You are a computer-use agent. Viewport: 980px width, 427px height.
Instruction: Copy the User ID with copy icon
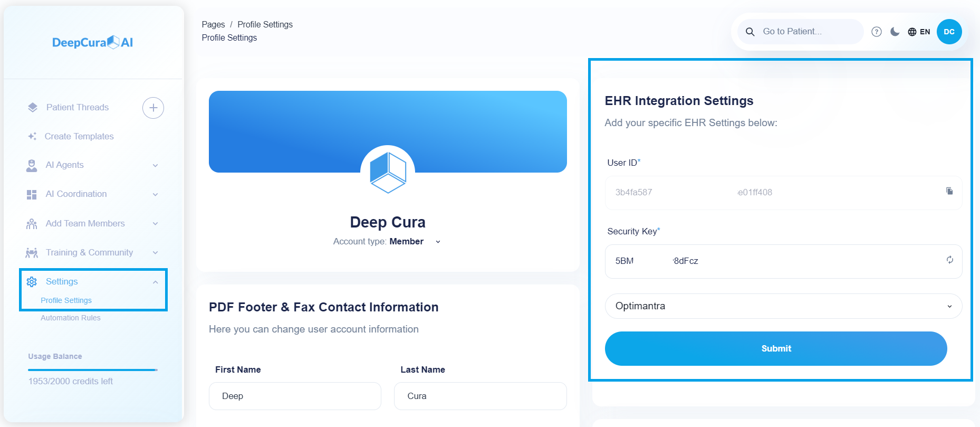click(949, 191)
